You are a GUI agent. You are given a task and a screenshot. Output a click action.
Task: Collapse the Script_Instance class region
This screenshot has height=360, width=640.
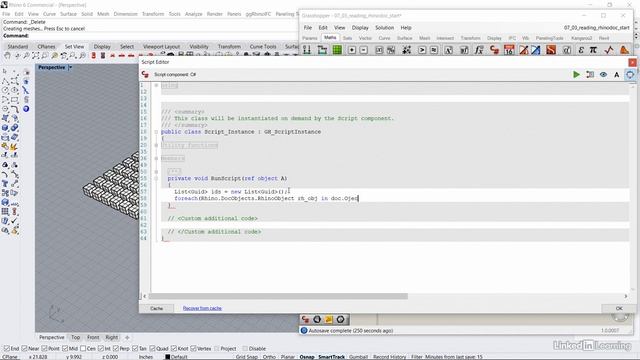(156, 132)
